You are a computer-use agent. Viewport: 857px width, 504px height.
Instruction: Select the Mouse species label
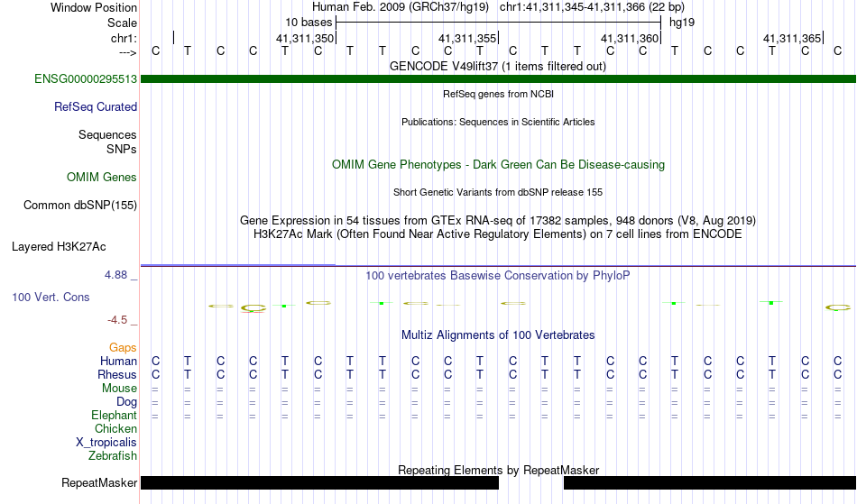point(119,389)
